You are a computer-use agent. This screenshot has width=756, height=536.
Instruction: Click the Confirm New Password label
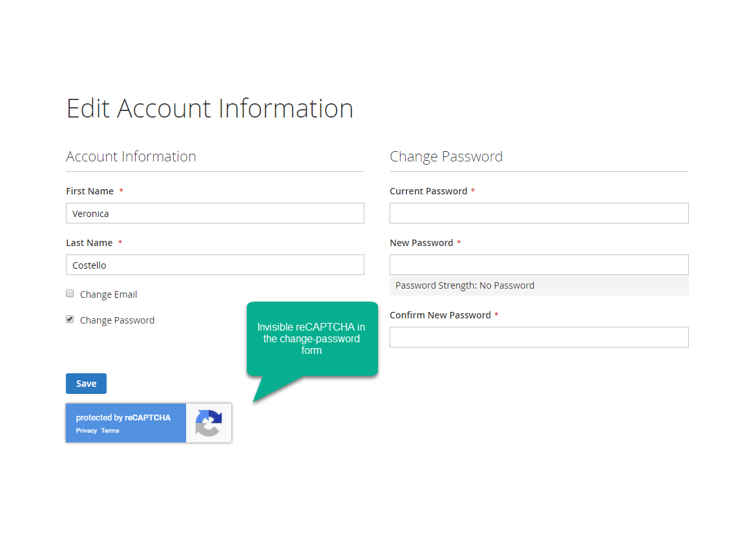[440, 315]
